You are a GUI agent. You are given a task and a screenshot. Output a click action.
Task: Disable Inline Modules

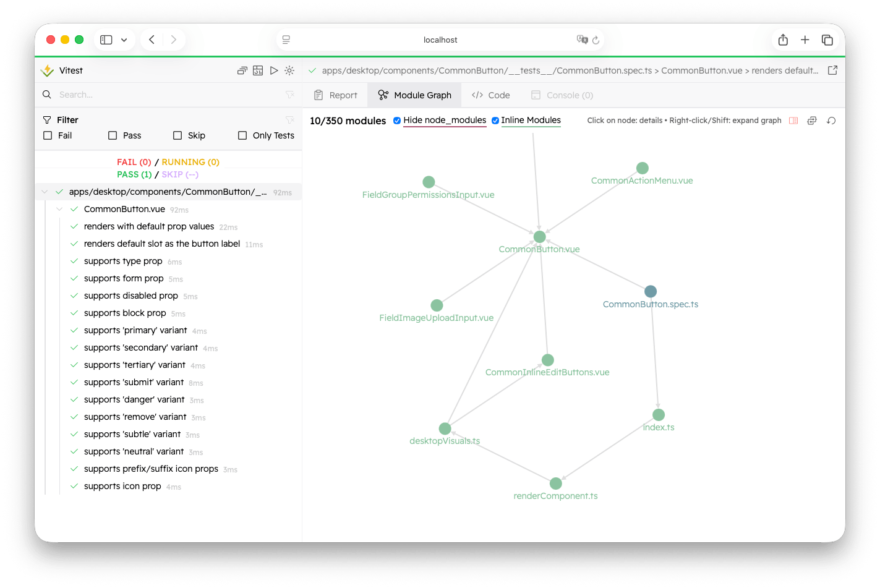tap(495, 121)
